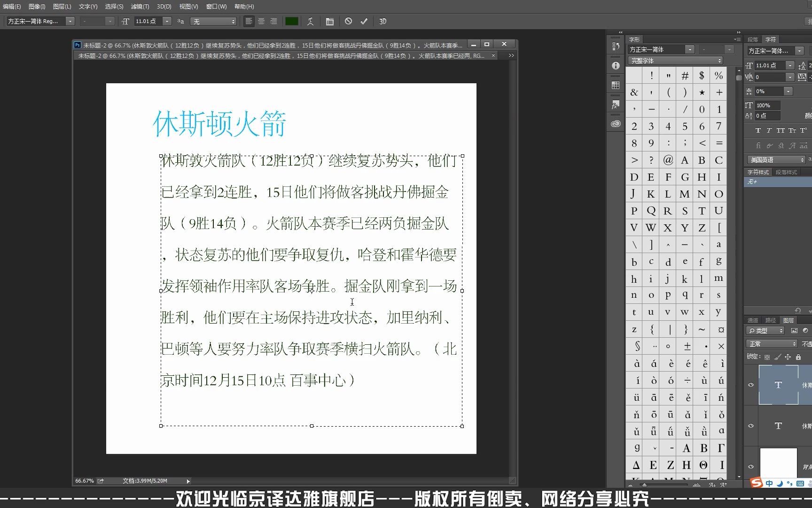Screen dimensions: 812x508
Task: Select the faux bold icon in Character panel
Action: (758, 130)
